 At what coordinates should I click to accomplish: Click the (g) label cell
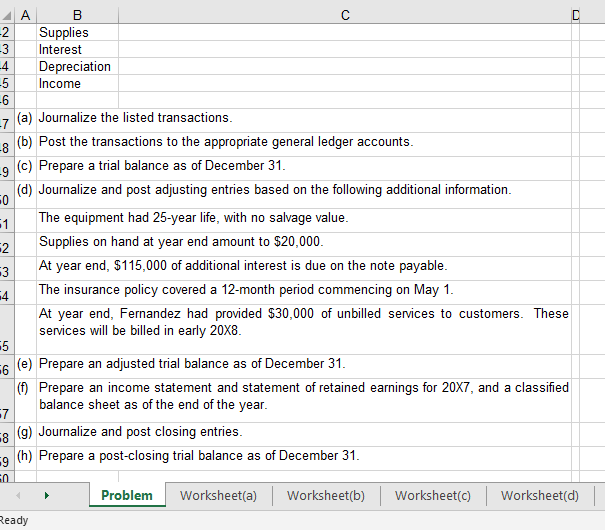coord(25,434)
